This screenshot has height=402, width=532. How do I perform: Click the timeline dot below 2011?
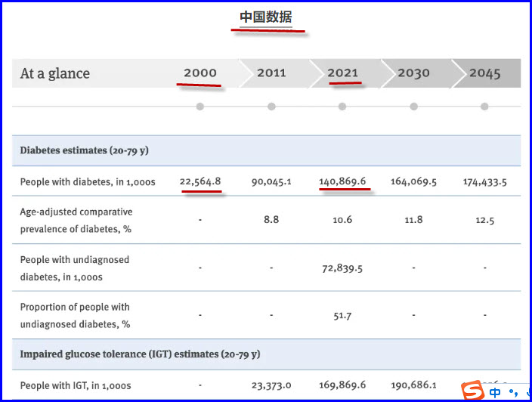tap(271, 107)
